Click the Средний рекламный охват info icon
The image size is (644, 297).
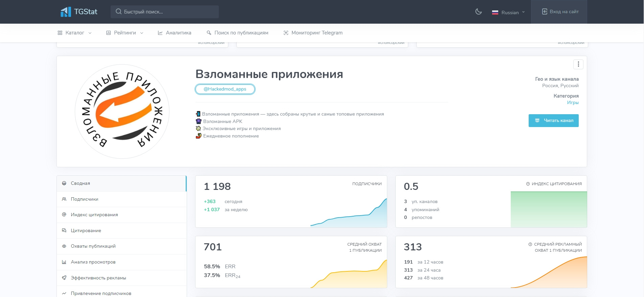click(530, 244)
